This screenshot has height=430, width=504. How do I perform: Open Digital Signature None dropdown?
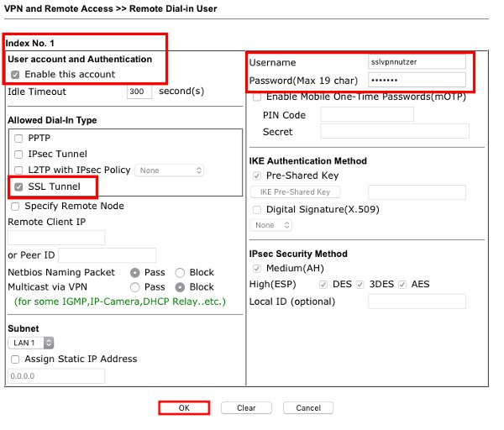[270, 225]
